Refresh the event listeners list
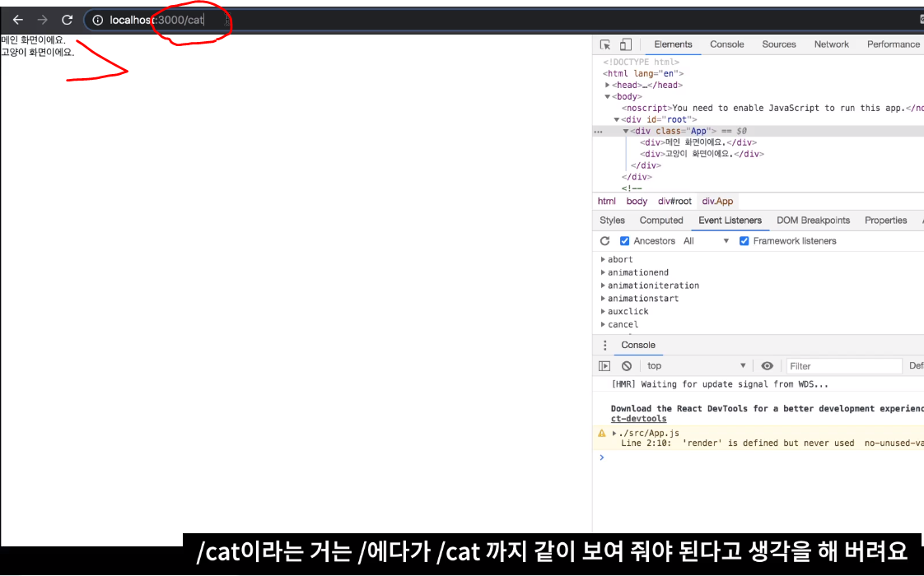The height and width of the screenshot is (576, 924). coord(604,241)
